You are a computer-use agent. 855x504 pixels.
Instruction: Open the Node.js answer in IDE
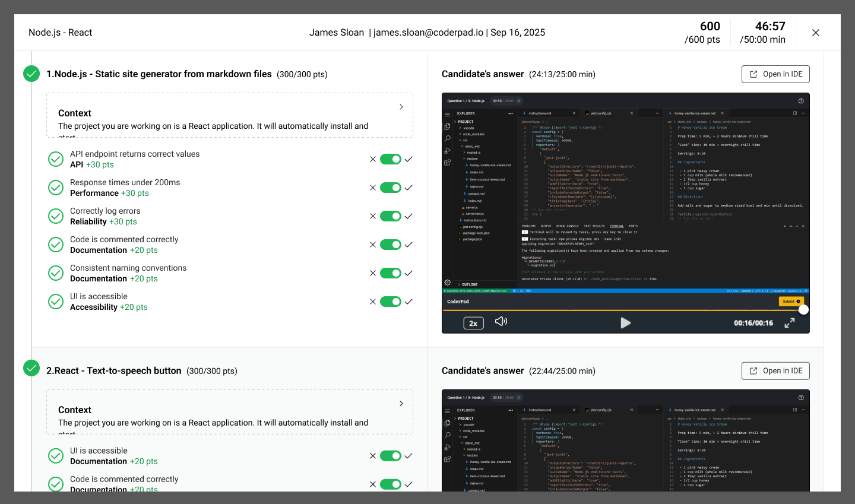[775, 74]
